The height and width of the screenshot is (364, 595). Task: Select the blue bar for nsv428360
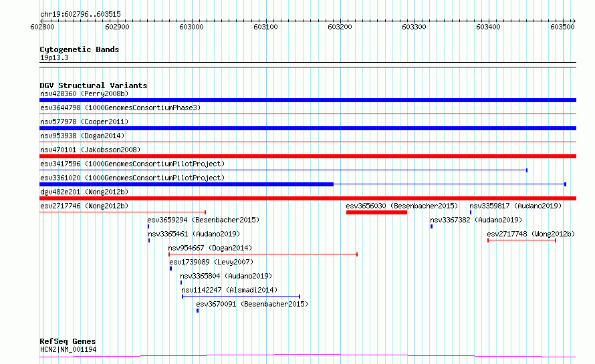308,100
